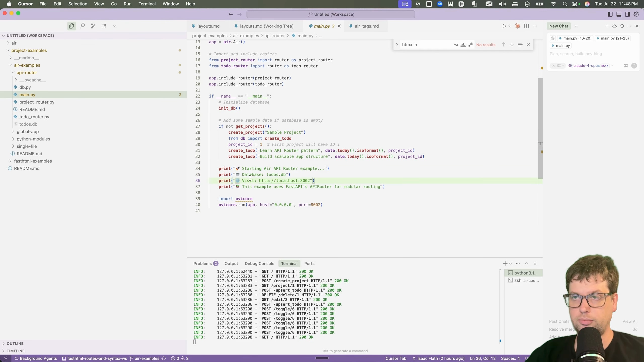Switch to the air_tags.md tab
The width and height of the screenshot is (644, 362).
point(366,26)
